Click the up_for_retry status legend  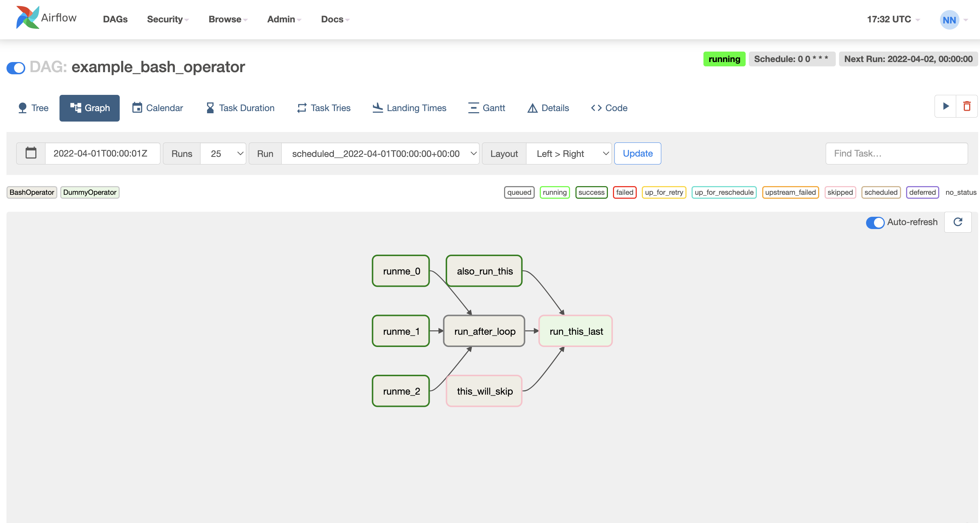pos(664,192)
